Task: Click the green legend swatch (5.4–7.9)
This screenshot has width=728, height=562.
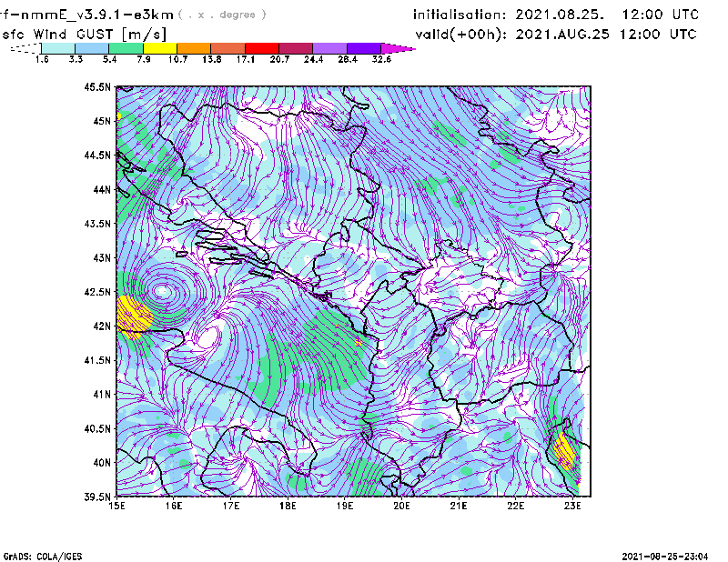Action: 126,48
